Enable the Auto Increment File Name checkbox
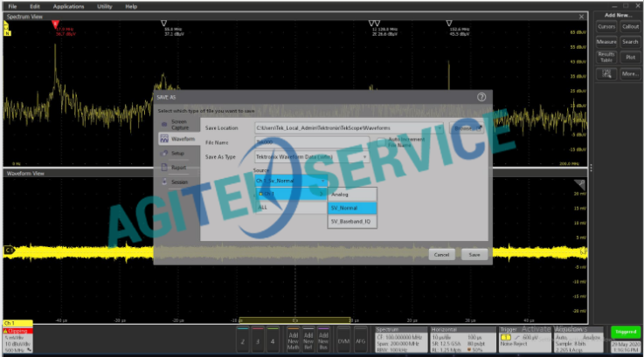Viewport: 644px width, 357px height. (x=383, y=141)
